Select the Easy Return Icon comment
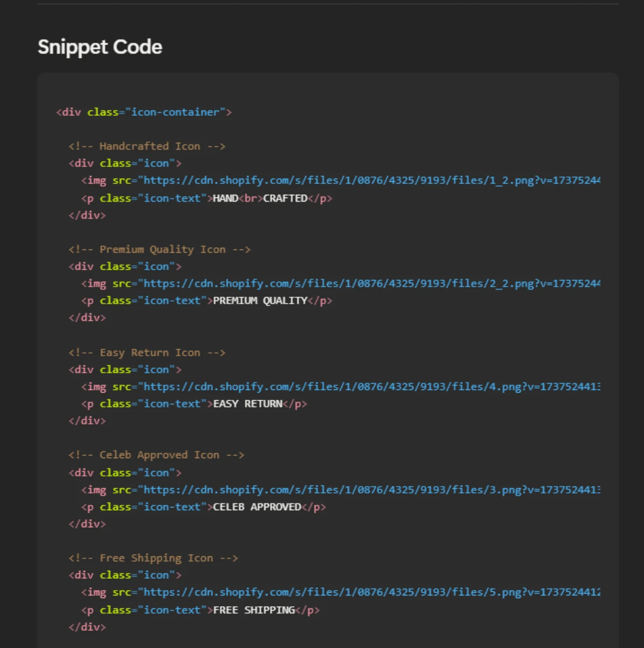 (x=147, y=353)
